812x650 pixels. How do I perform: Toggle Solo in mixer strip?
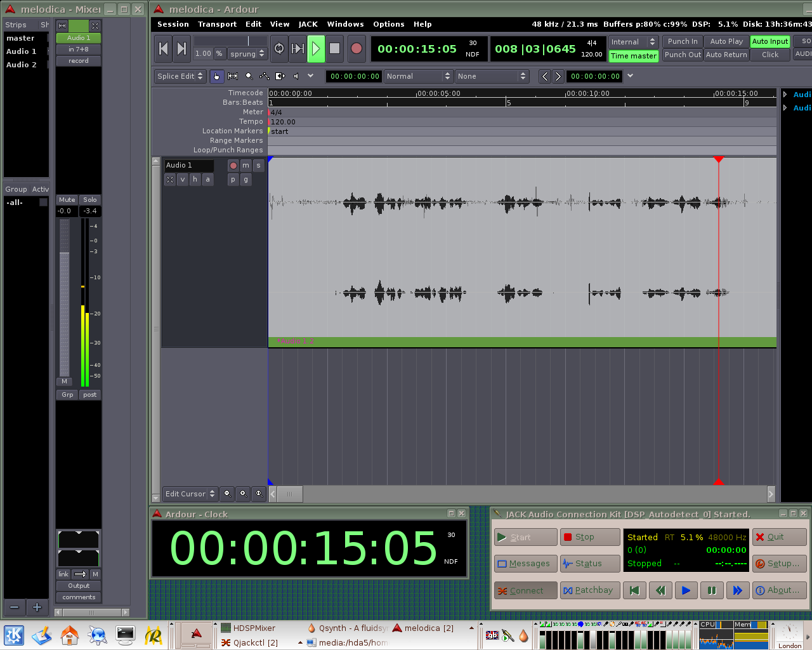[x=90, y=200]
